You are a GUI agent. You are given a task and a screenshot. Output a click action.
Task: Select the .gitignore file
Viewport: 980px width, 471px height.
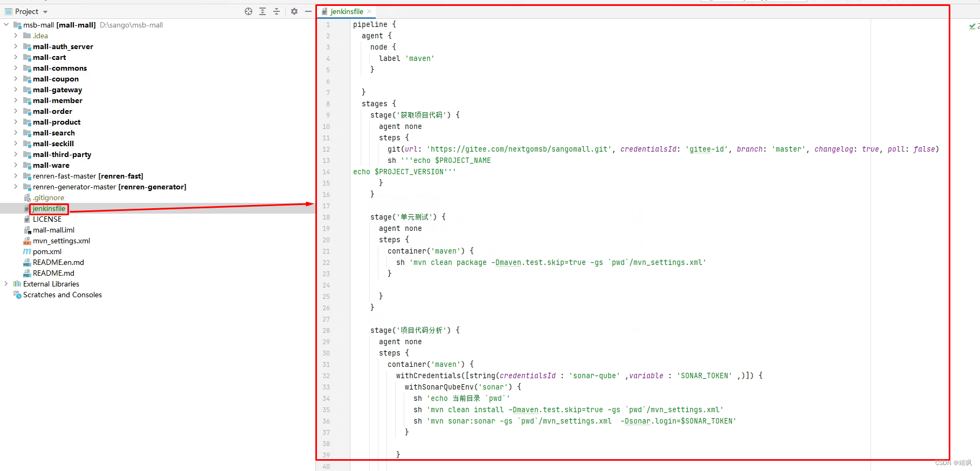[49, 197]
